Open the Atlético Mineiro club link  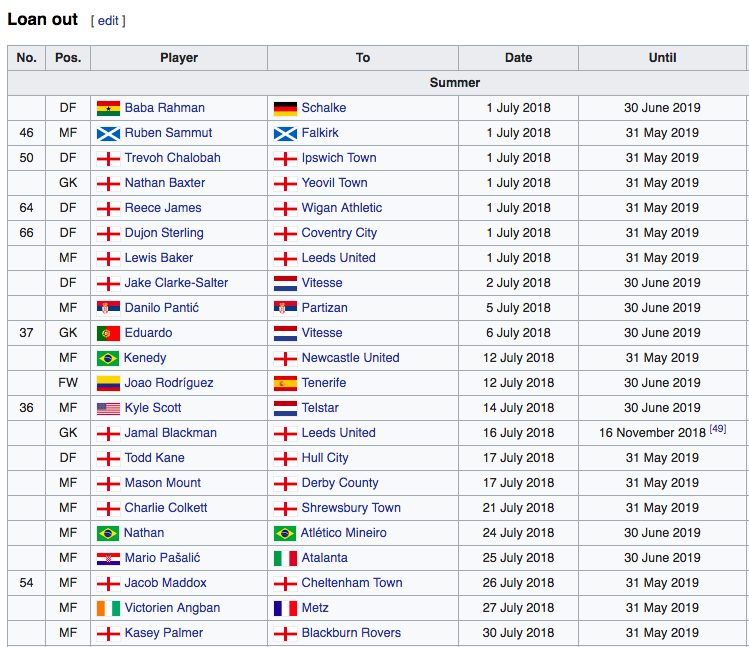(343, 533)
